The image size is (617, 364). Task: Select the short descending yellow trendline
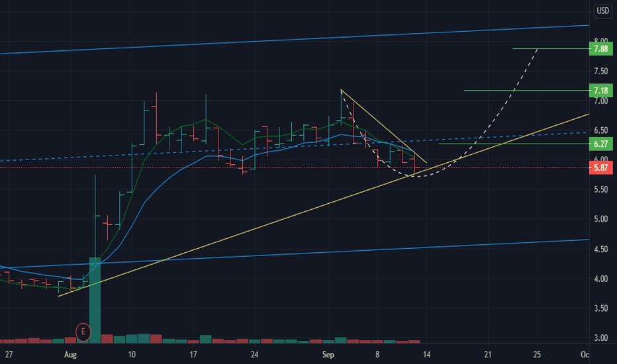(384, 126)
